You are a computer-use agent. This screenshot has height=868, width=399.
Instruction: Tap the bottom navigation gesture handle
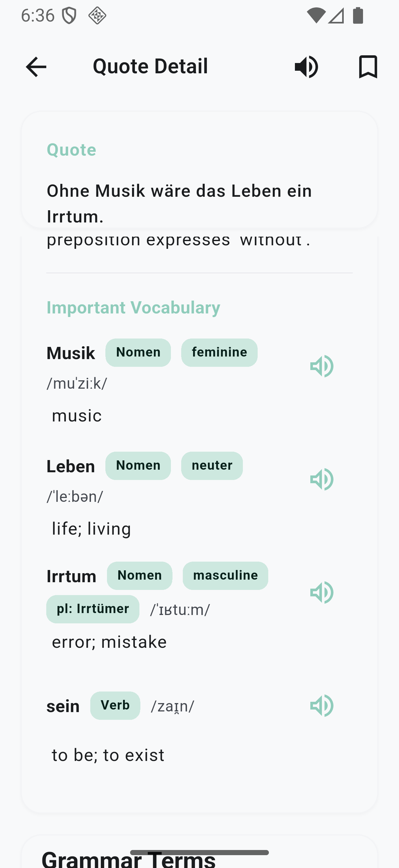pos(199,853)
